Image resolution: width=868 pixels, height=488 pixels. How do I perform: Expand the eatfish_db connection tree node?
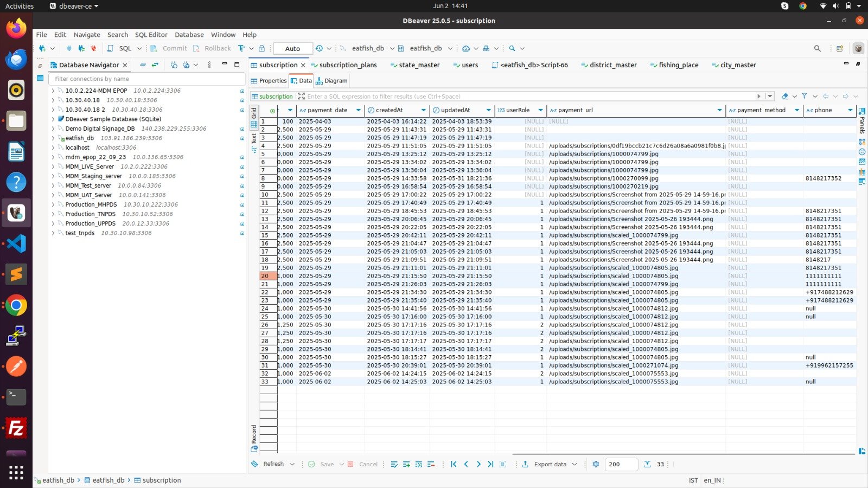tap(53, 138)
